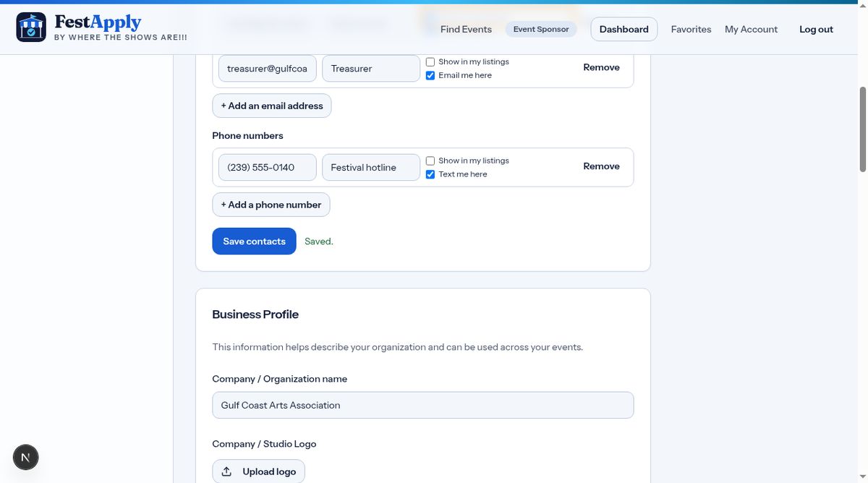The height and width of the screenshot is (483, 868).
Task: Click the Phone numbers label
Action: 247,136
